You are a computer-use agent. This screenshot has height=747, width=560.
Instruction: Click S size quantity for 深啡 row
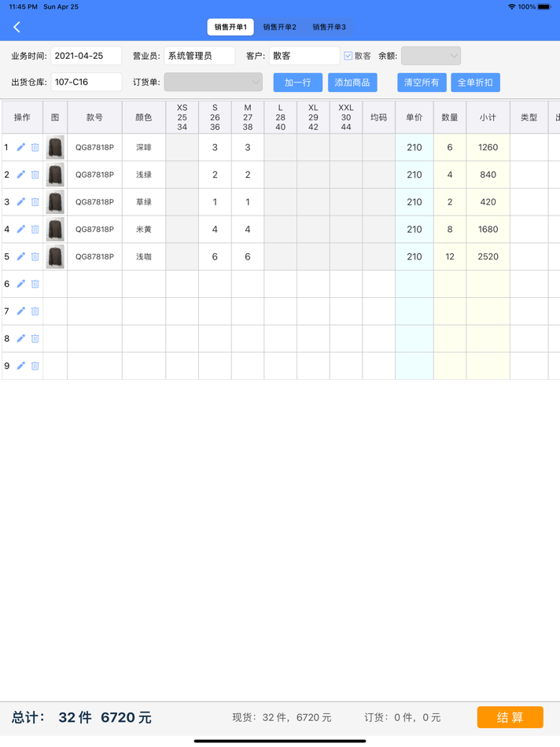[x=215, y=147]
